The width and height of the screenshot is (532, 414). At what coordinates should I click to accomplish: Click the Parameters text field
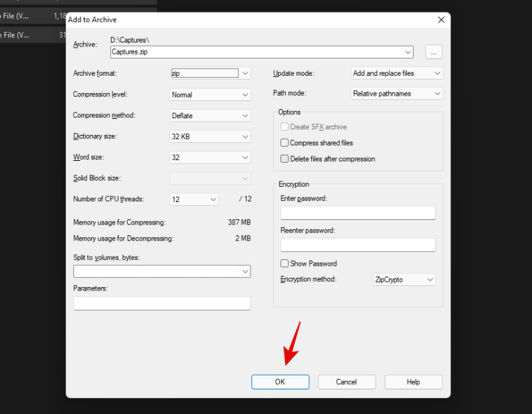162,303
